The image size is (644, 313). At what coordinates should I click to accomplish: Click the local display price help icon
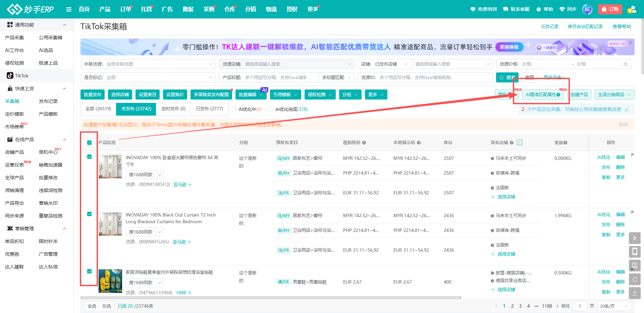click(419, 142)
